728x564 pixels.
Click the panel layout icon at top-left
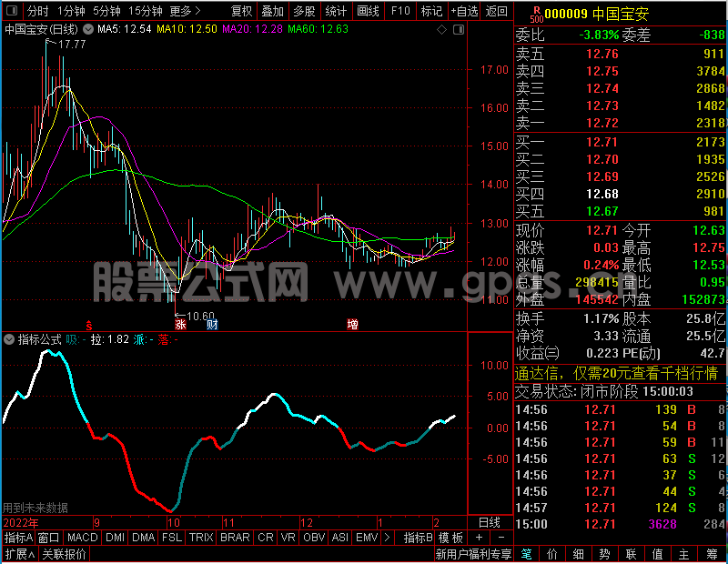(12, 11)
